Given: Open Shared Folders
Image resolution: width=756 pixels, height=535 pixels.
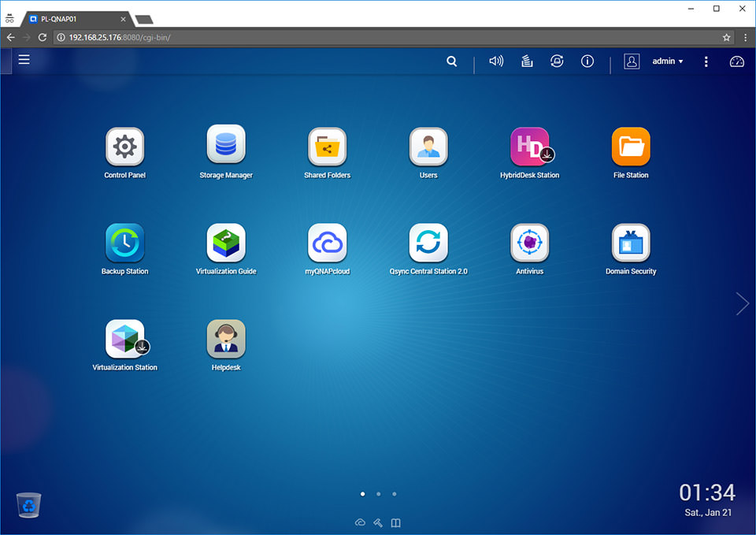Looking at the screenshot, I should 328,147.
